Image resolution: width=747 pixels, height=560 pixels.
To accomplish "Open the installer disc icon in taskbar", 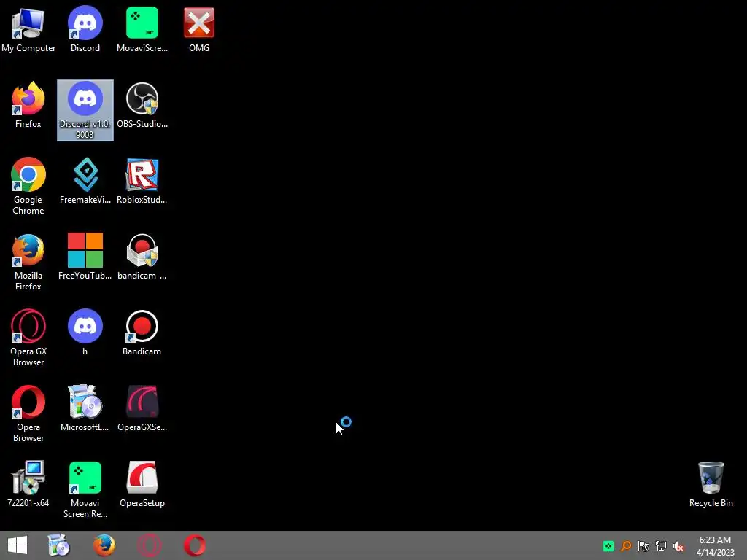I will click(58, 545).
